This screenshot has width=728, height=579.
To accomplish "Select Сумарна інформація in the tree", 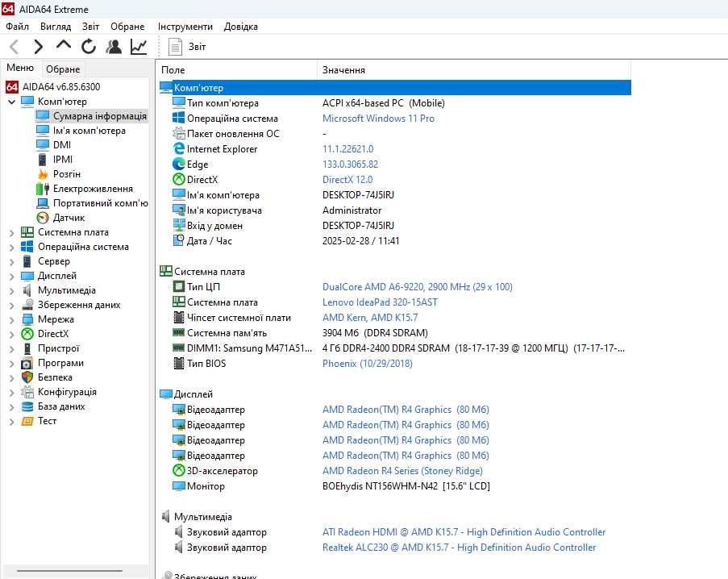I will coord(92,115).
